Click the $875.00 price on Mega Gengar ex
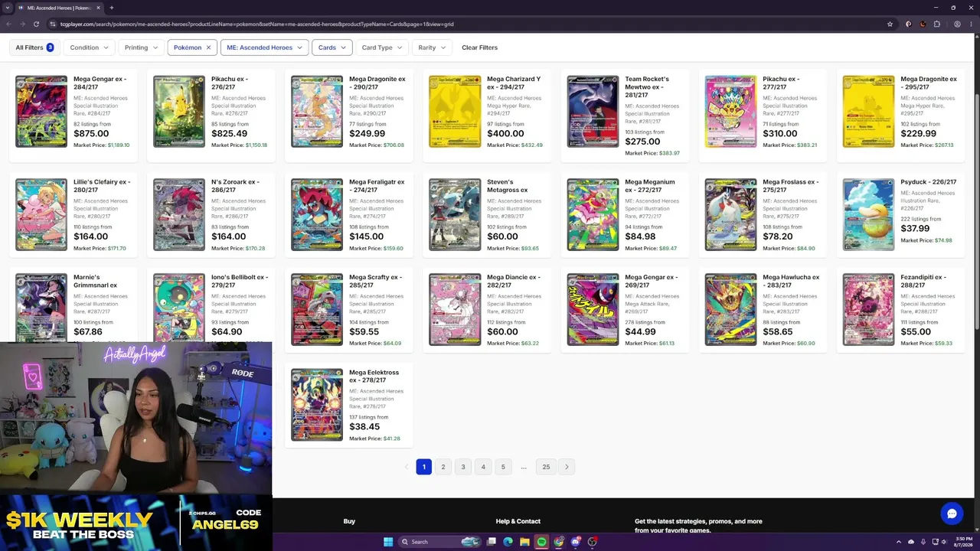This screenshot has width=980, height=551. coord(91,133)
